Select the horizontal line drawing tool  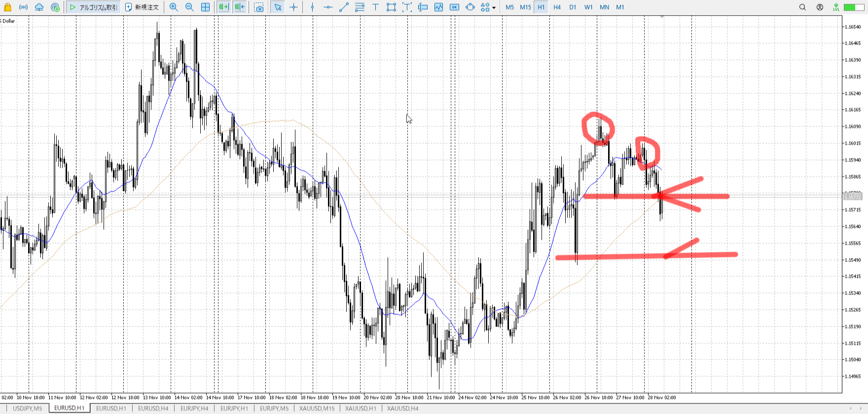[328, 7]
